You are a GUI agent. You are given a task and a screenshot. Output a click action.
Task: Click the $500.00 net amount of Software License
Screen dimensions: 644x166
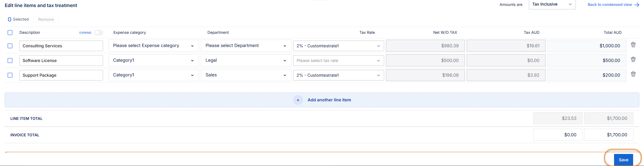point(425,61)
